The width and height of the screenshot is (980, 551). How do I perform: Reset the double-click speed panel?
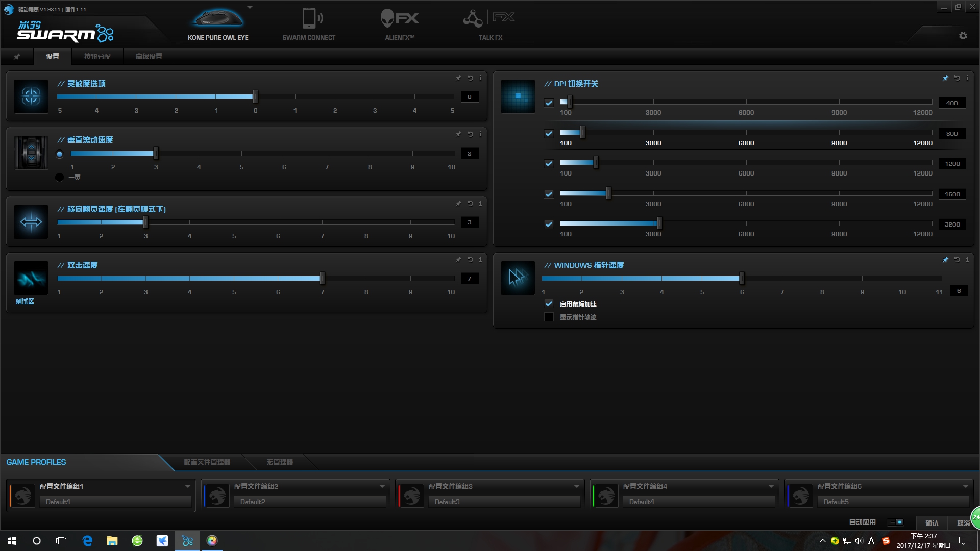pyautogui.click(x=470, y=260)
